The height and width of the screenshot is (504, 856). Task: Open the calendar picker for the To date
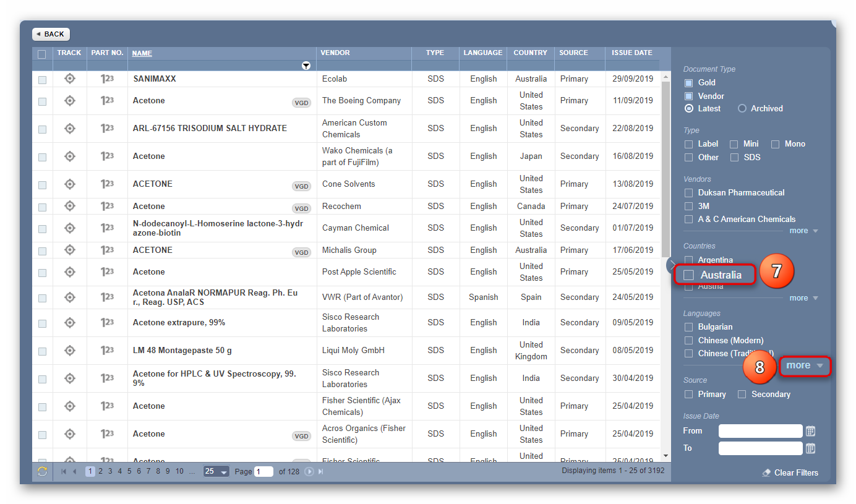810,448
